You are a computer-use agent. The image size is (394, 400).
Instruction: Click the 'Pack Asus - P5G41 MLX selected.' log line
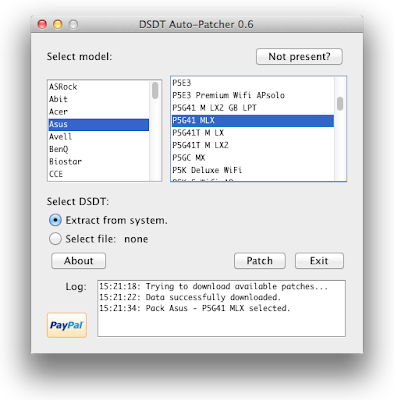195,308
